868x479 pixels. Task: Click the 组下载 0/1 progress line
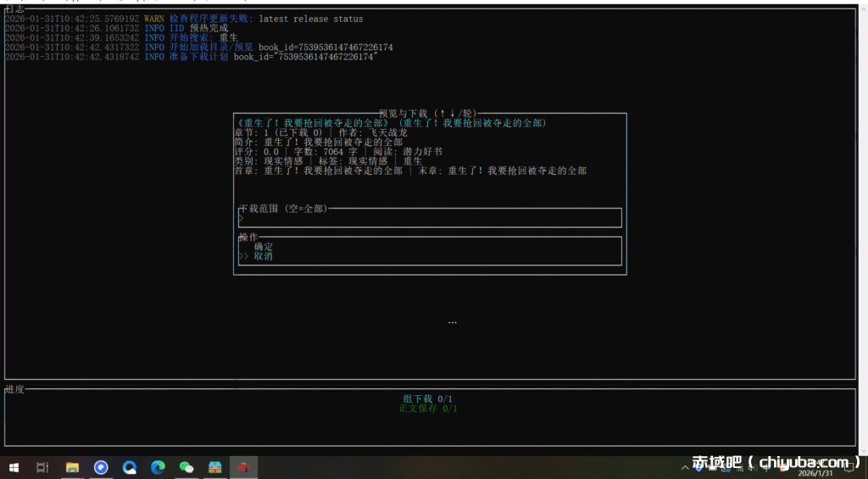[x=430, y=398]
